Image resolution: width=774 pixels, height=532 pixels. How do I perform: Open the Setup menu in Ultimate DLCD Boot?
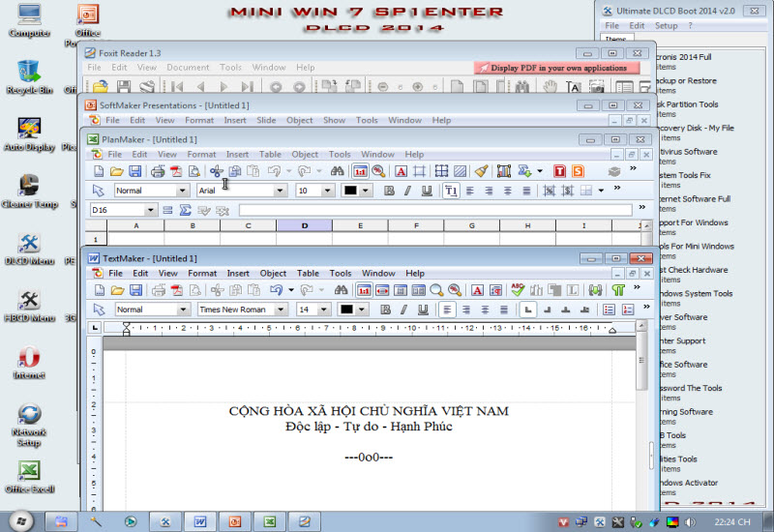pos(666,26)
